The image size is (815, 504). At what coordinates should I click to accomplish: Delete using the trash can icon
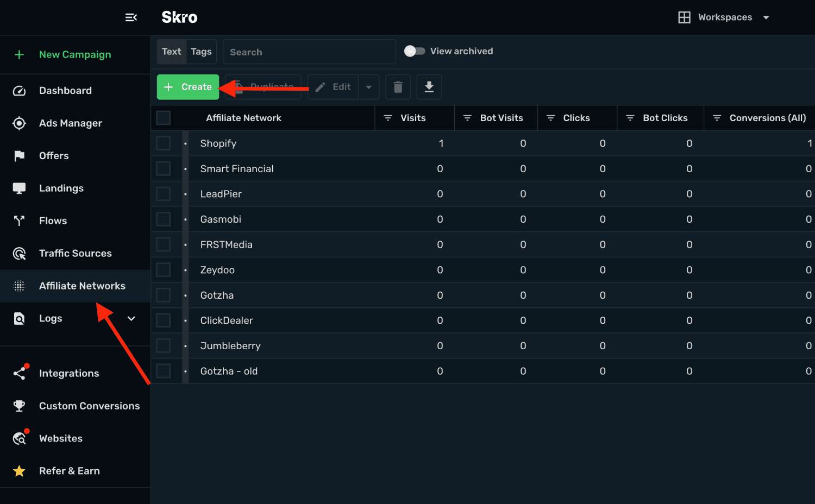[x=398, y=87]
